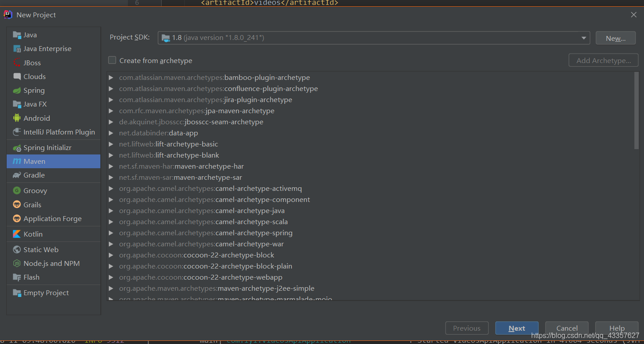Click the Java project type icon
The image size is (644, 344).
click(x=17, y=35)
